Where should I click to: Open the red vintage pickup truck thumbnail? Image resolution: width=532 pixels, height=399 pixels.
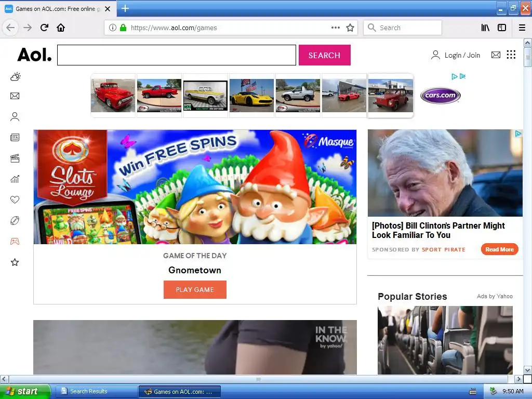click(113, 96)
